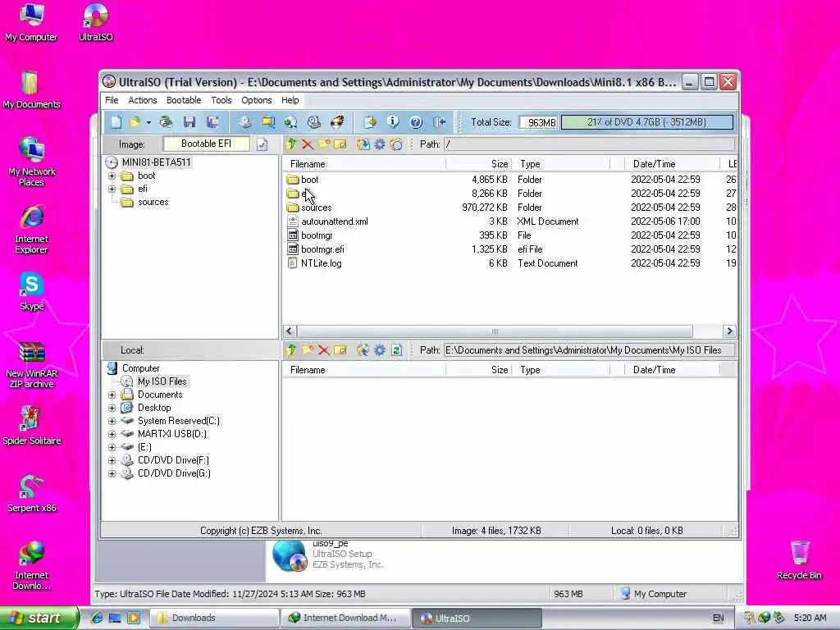Expand the Documents node in Local tree

pyautogui.click(x=112, y=395)
